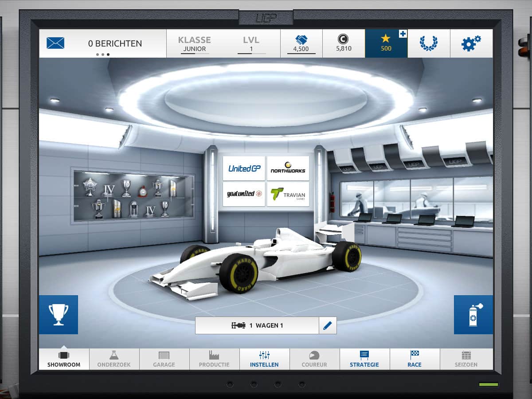The height and width of the screenshot is (399, 532).
Task: Open settings gears icon
Action: (471, 43)
